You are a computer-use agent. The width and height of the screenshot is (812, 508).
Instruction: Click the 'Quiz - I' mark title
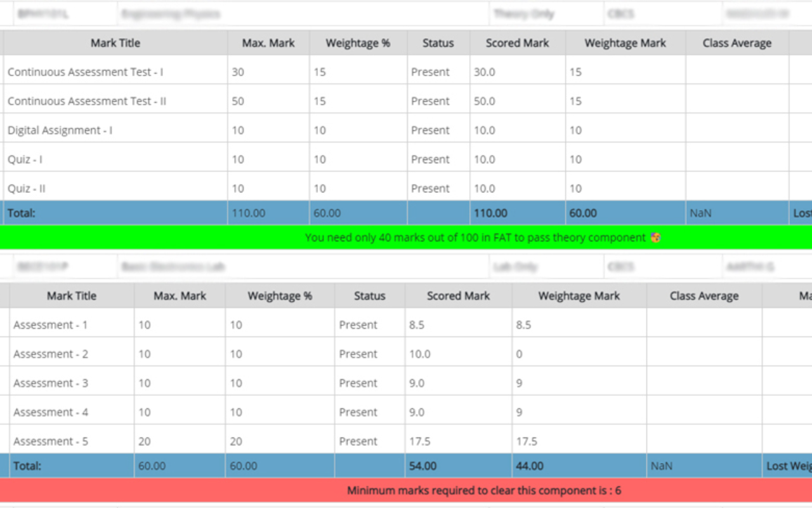tap(25, 160)
